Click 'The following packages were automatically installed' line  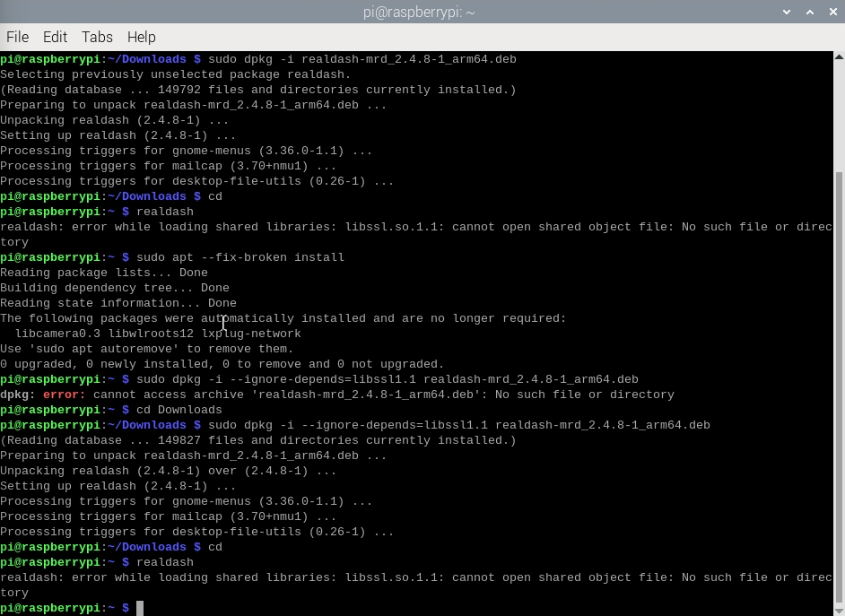[x=283, y=318]
